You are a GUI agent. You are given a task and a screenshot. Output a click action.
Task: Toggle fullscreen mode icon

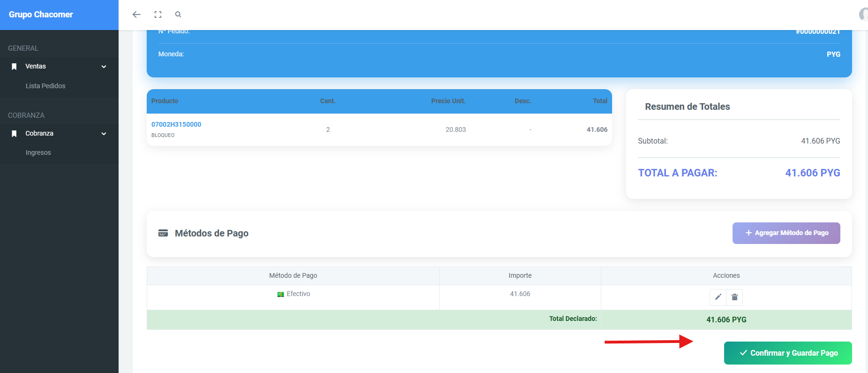[158, 15]
